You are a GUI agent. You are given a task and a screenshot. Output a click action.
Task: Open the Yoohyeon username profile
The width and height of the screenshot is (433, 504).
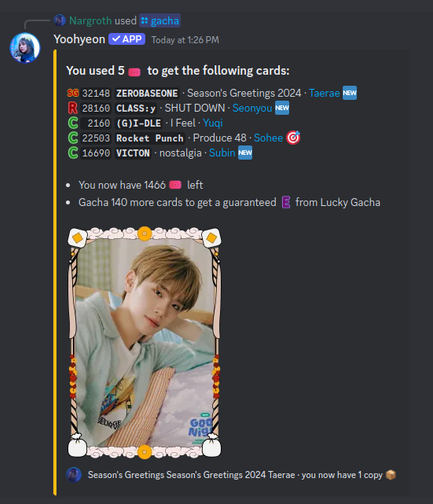click(x=79, y=39)
